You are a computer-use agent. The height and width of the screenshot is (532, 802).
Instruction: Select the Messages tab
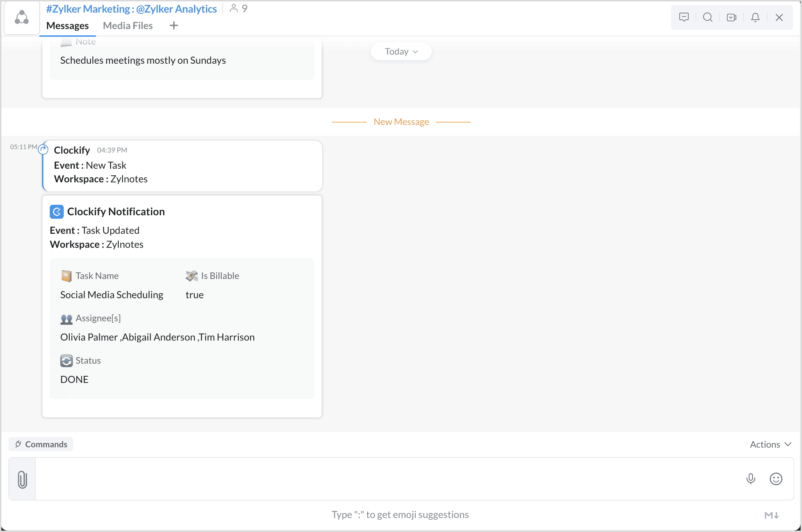[67, 26]
